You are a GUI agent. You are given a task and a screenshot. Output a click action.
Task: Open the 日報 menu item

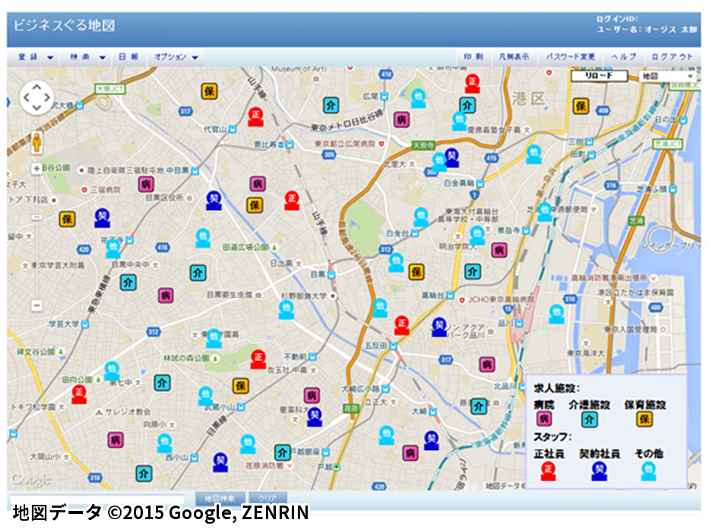(128, 57)
